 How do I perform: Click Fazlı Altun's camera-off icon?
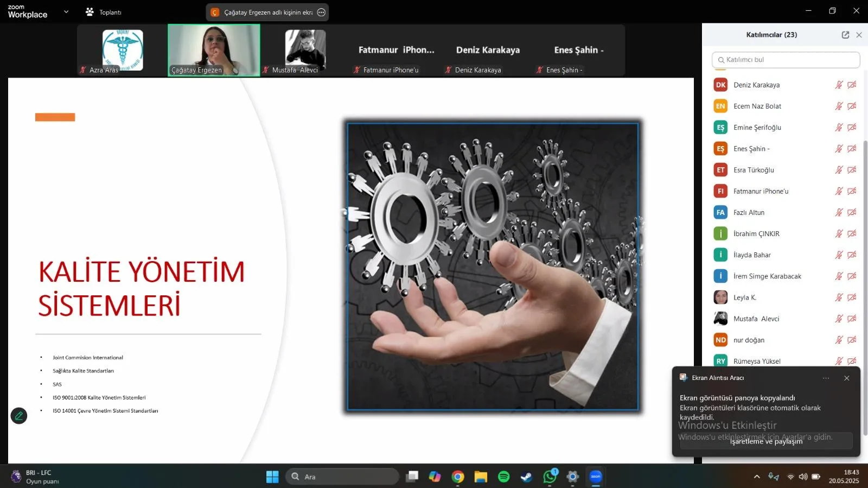click(x=852, y=212)
